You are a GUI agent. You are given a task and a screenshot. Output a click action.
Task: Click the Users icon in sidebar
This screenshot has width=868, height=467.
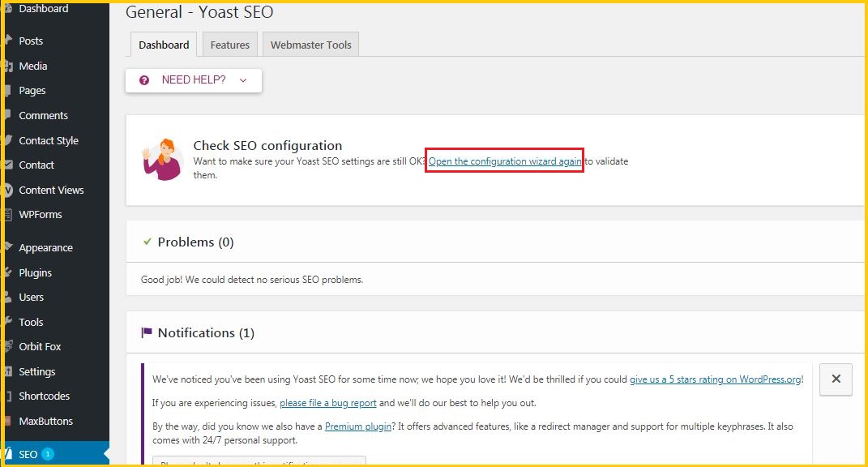(x=8, y=297)
